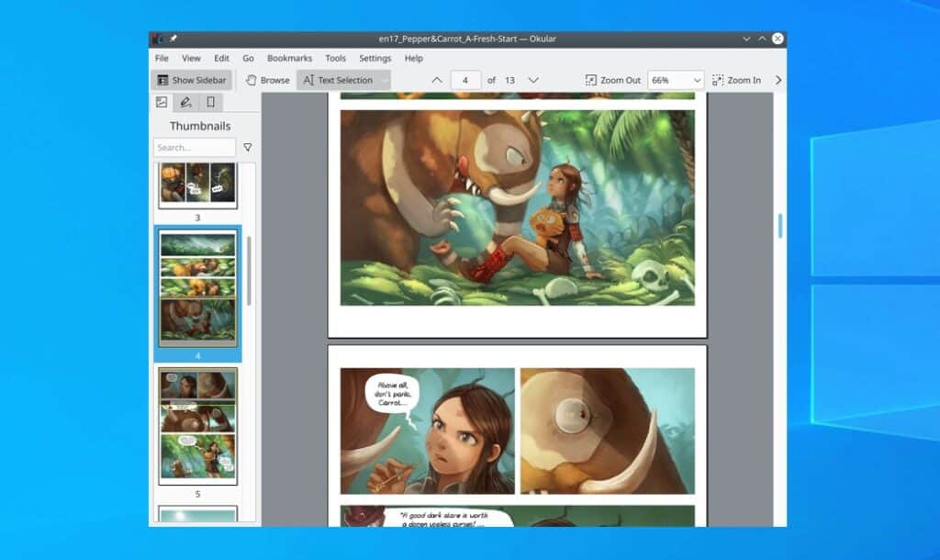Switch to the Thumbnails sidebar tab icon
This screenshot has height=560, width=940.
point(162,102)
